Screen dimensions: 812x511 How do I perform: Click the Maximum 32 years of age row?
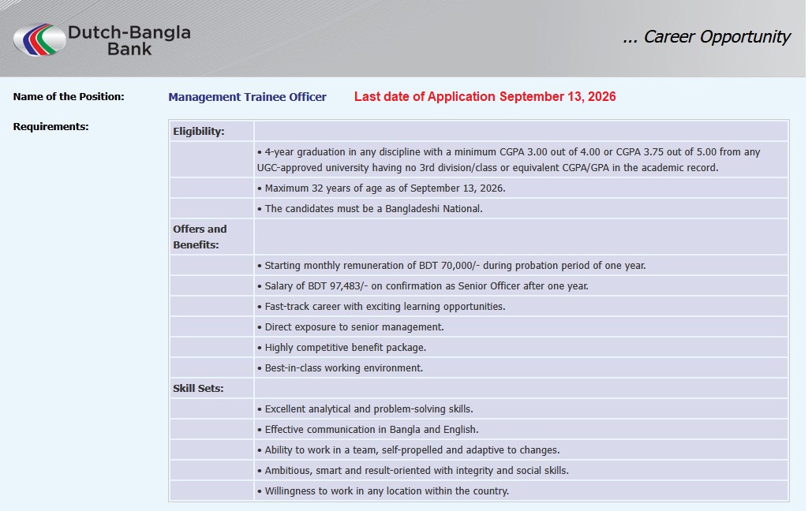pyautogui.click(x=521, y=188)
